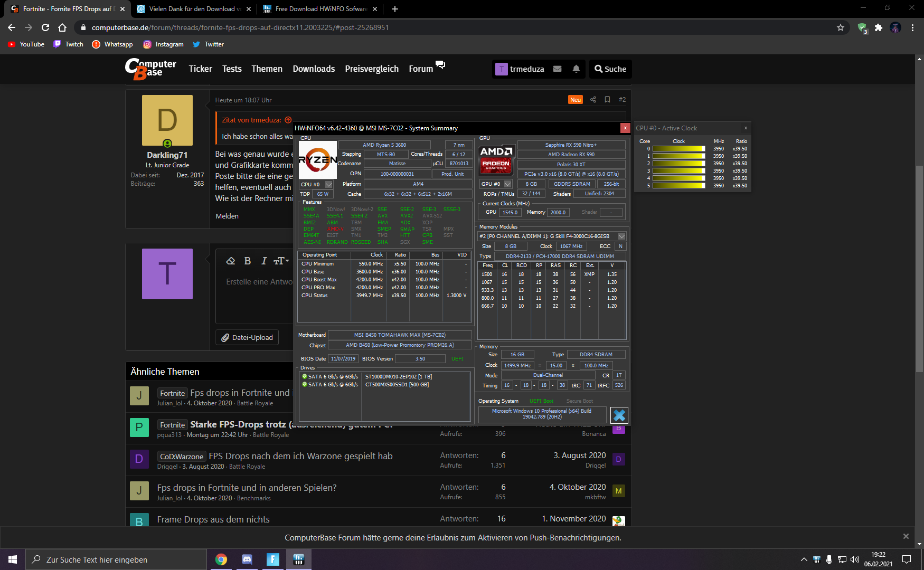Open the YouTube bookmark
924x570 pixels.
pos(26,44)
